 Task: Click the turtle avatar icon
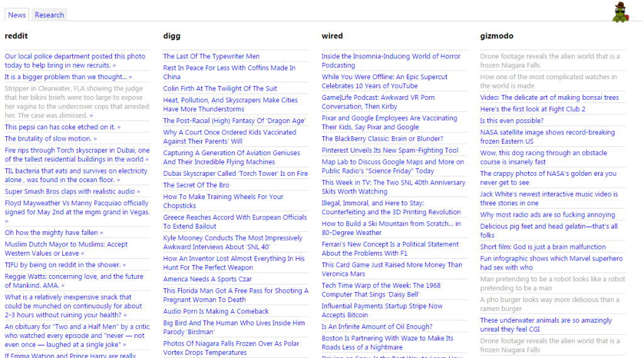(x=621, y=12)
